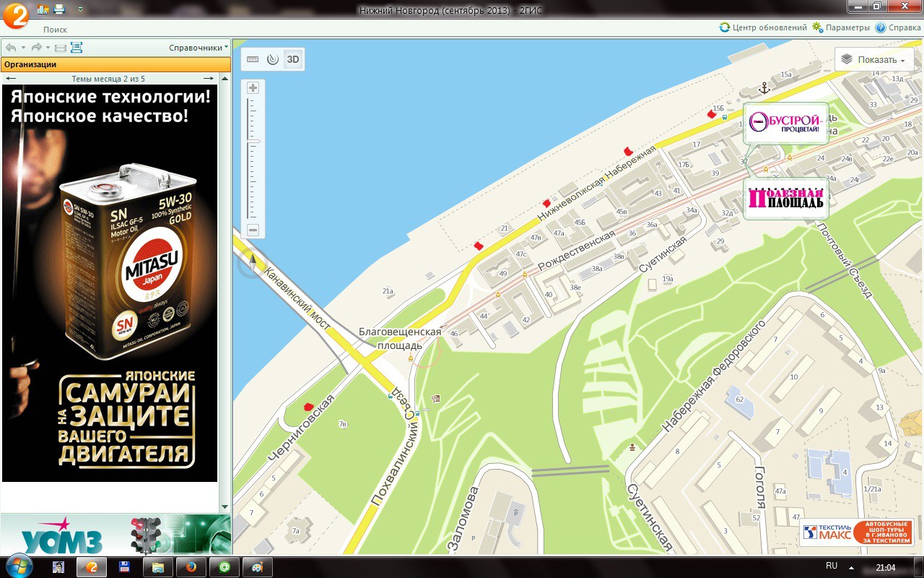
Task: Click building 21а near the river
Action: point(388,292)
